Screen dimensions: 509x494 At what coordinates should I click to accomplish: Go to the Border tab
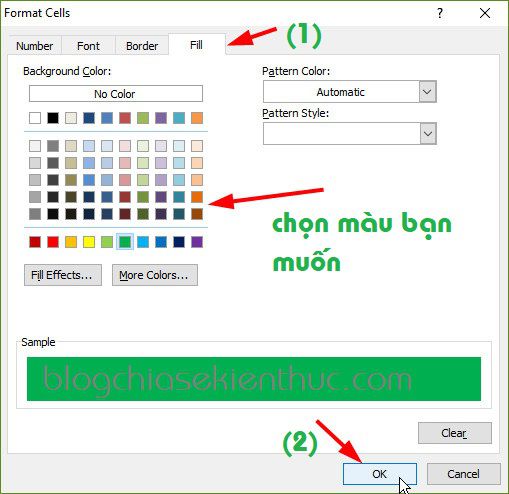click(x=142, y=46)
